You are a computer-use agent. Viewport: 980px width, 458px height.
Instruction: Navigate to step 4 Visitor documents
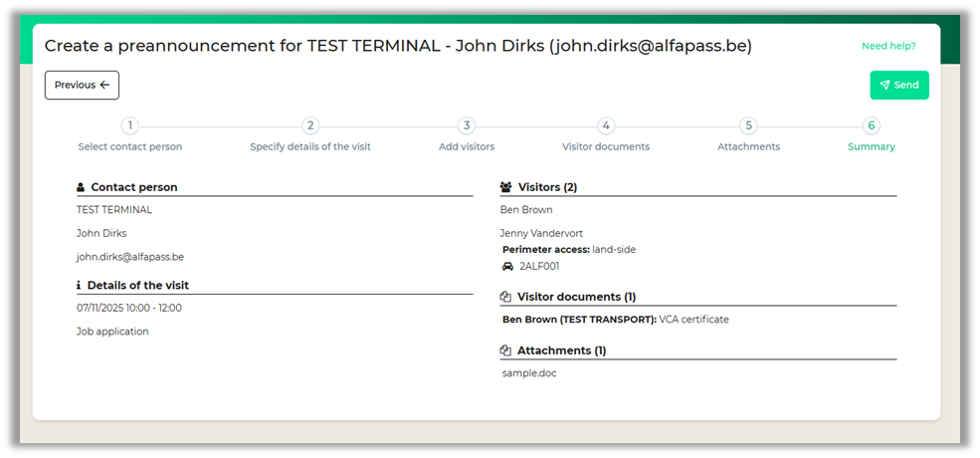[x=606, y=126]
